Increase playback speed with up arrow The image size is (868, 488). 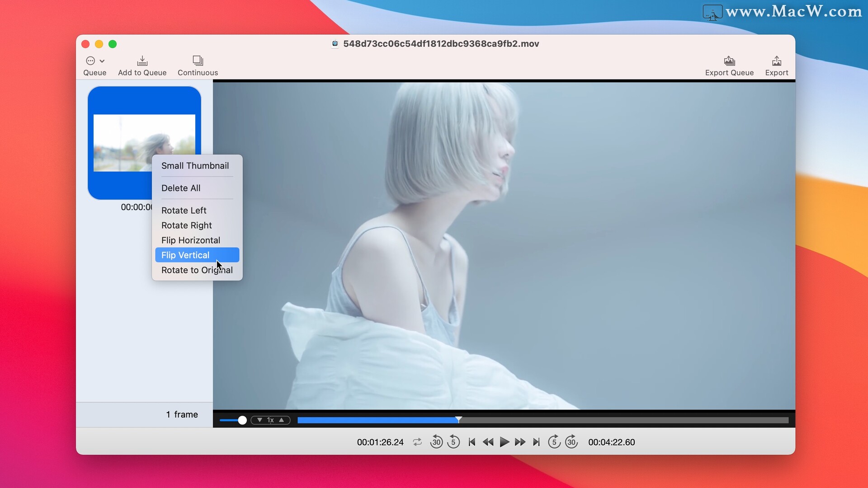point(282,420)
